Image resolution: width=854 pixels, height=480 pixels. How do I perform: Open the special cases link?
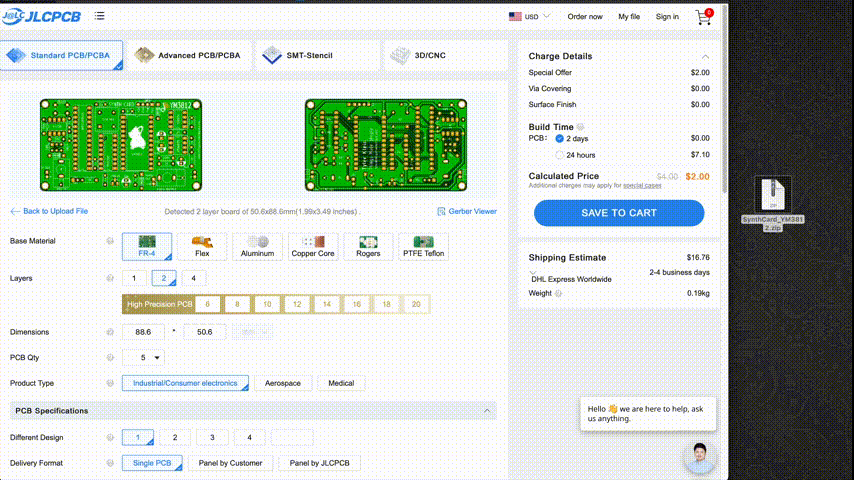[x=642, y=185]
